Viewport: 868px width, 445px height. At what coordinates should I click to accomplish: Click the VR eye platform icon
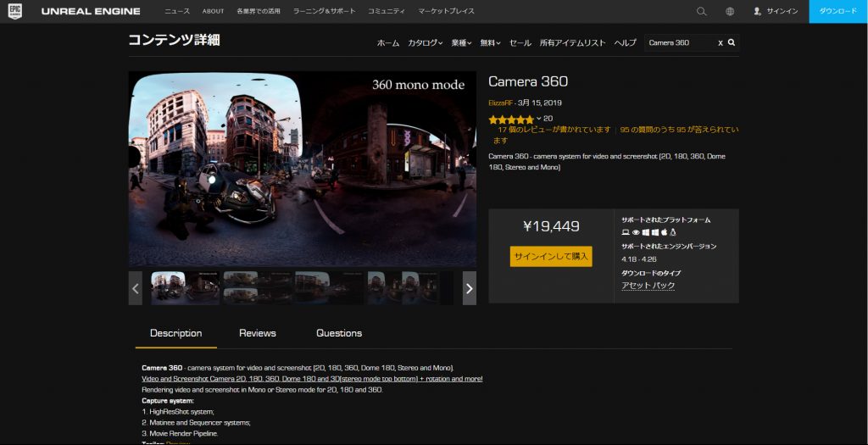(636, 232)
